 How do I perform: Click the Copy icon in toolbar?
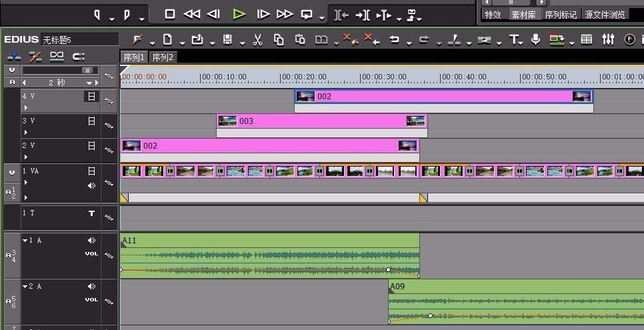[x=279, y=40]
